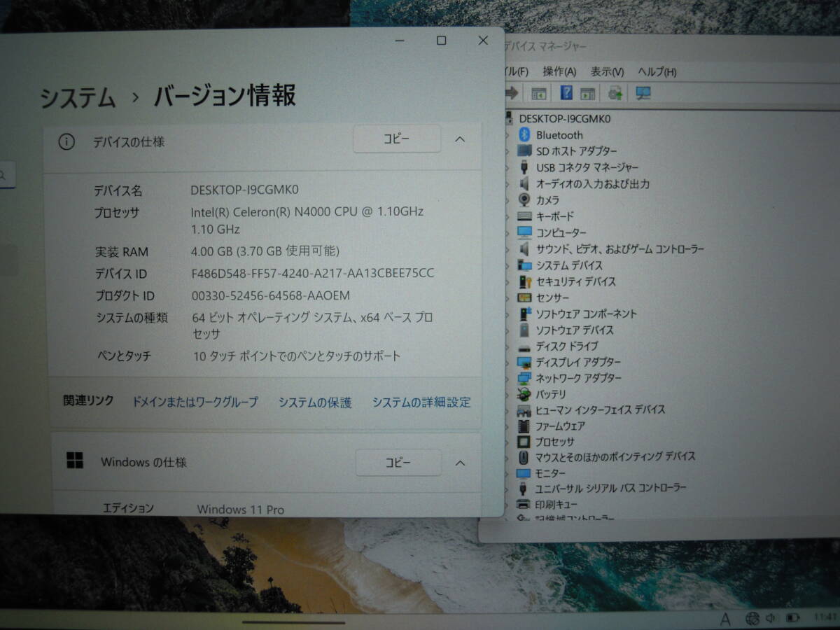The height and width of the screenshot is (630, 840).
Task: Click the ソフトウェア コンポーネント icon
Action: [x=525, y=314]
